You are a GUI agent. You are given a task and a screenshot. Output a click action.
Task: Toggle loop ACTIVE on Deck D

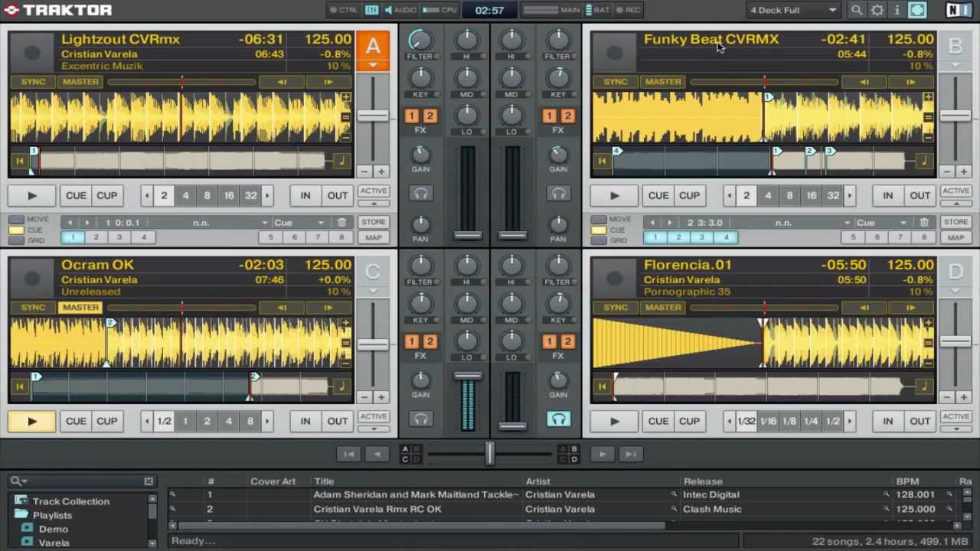(956, 417)
